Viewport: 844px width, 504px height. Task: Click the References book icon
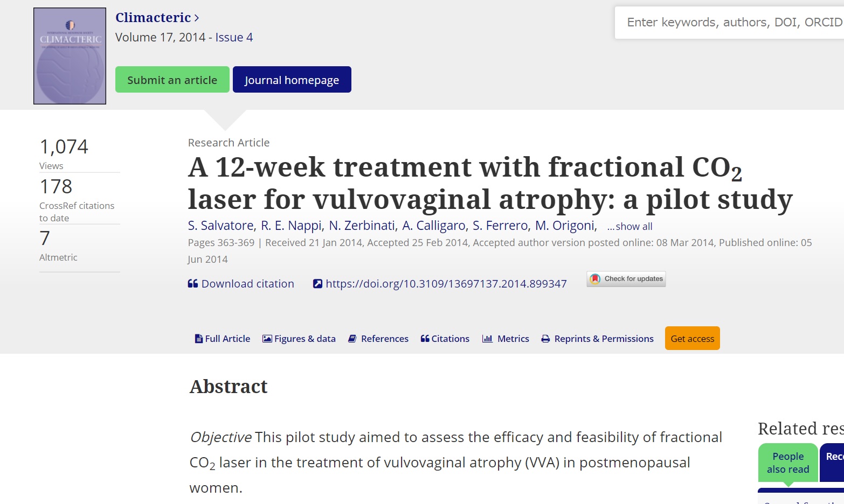(352, 339)
